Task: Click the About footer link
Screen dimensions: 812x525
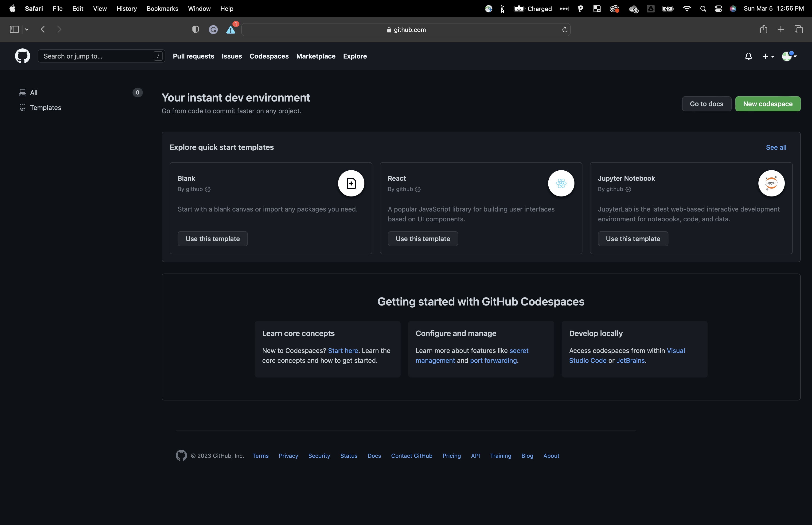Action: click(551, 456)
